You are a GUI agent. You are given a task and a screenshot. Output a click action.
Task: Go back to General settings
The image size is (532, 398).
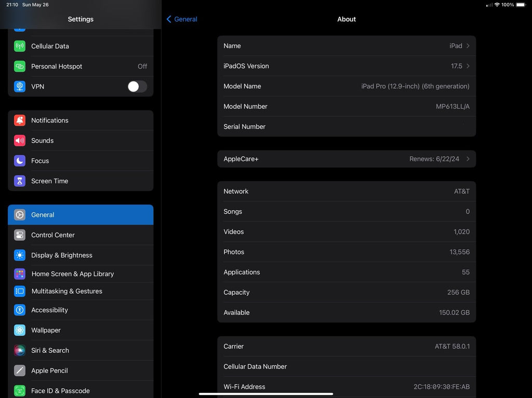point(182,19)
